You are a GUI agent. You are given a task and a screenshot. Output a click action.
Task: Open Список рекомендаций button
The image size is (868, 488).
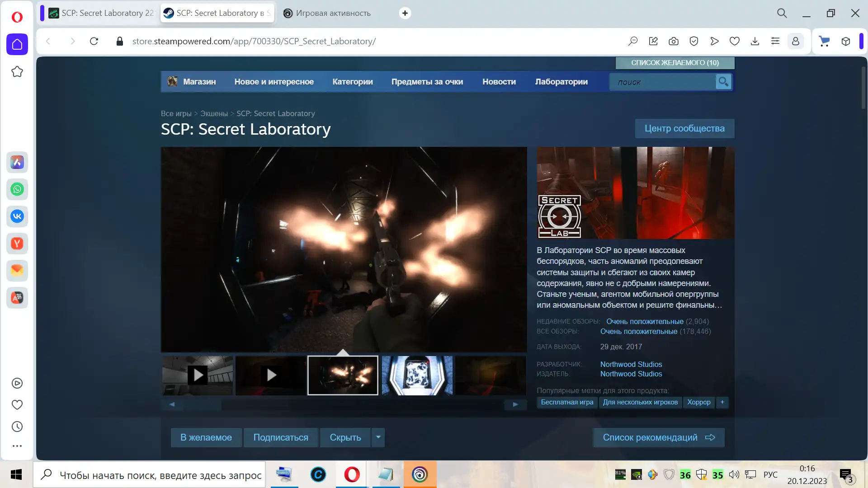click(659, 437)
